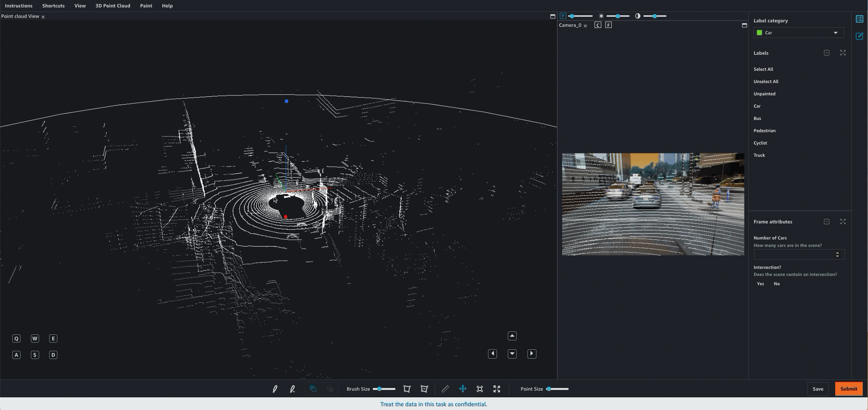The image size is (868, 410).
Task: Open the View menu
Action: click(x=80, y=6)
